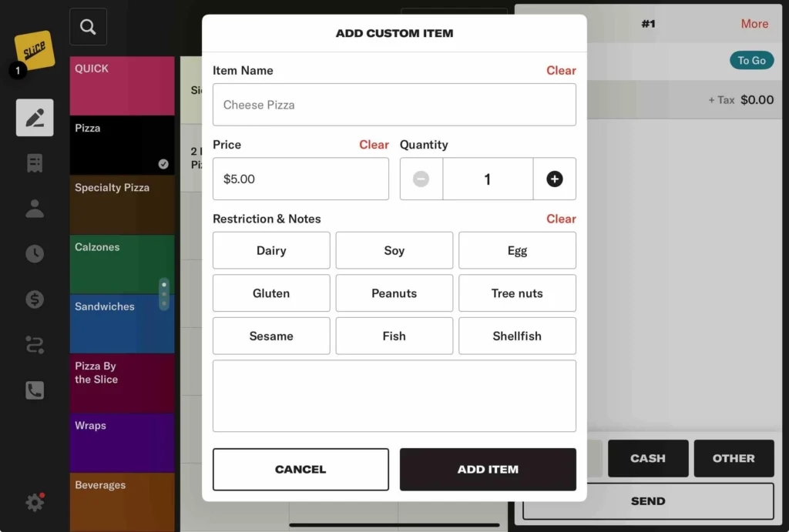
Task: Open the clock history icon
Action: tap(35, 254)
